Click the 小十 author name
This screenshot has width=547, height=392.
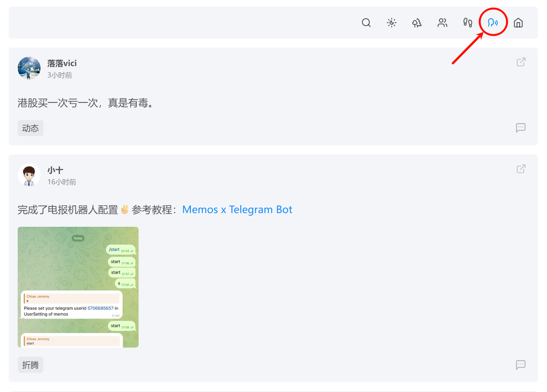tap(55, 170)
